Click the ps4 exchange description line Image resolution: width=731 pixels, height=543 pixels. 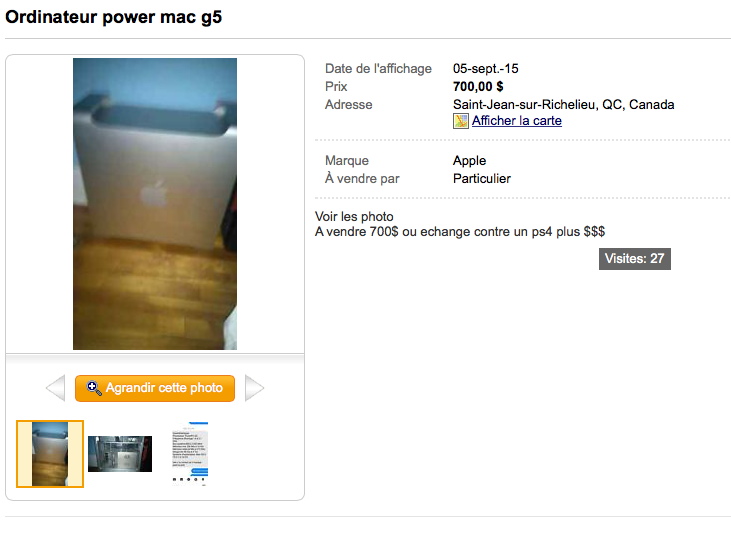pos(460,232)
